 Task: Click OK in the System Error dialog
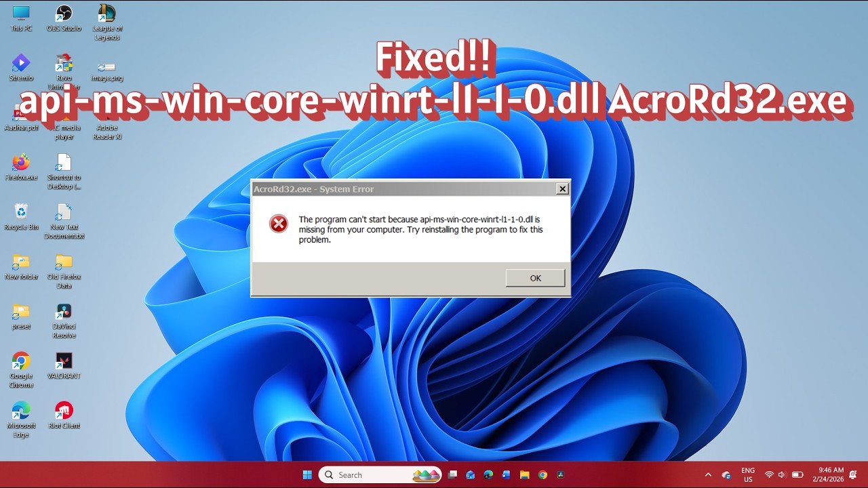click(535, 278)
